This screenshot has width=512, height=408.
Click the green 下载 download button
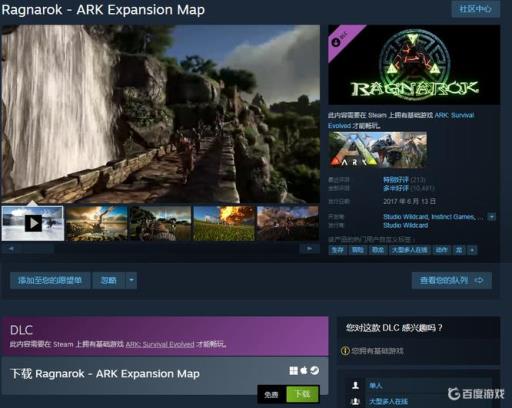tap(303, 394)
